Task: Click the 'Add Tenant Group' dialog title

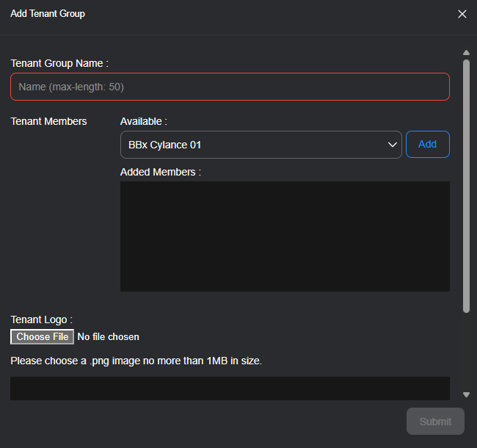Action: pyautogui.click(x=48, y=14)
